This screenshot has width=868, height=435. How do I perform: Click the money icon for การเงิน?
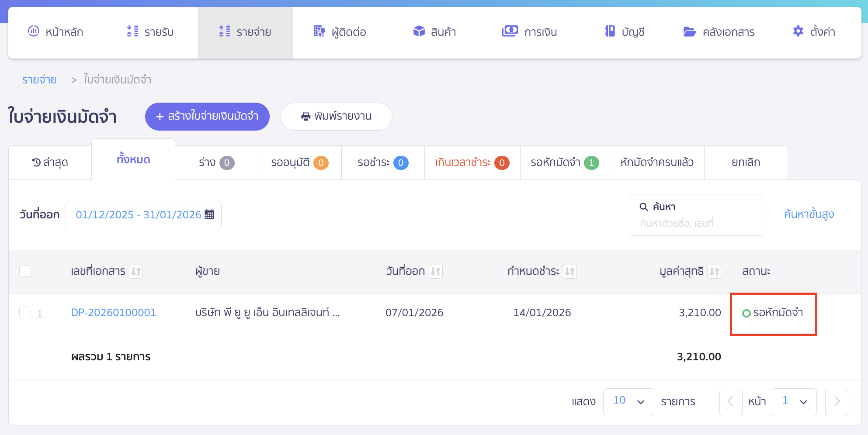[510, 31]
